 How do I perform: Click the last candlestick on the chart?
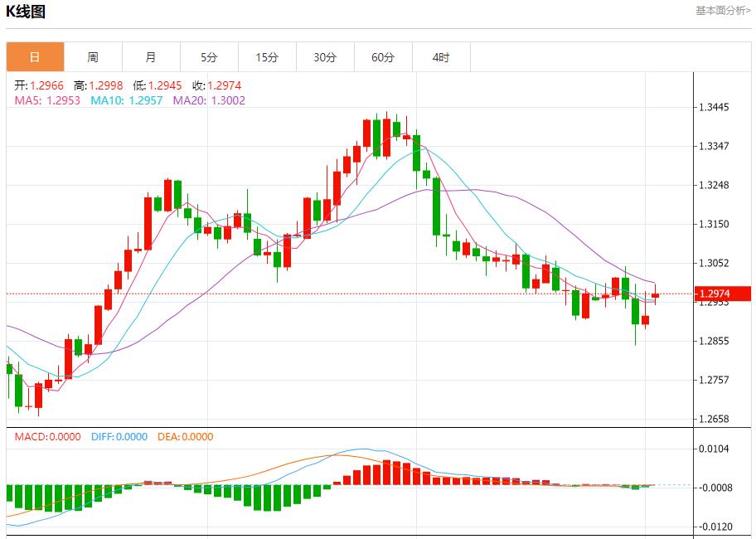(x=656, y=294)
